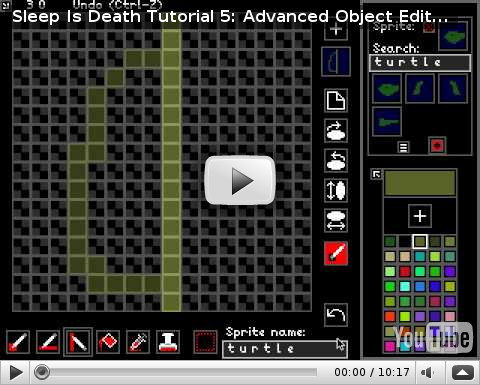Screen dimensions: 480x385
Task: Pick the bright red palette swatch
Action: click(x=405, y=271)
